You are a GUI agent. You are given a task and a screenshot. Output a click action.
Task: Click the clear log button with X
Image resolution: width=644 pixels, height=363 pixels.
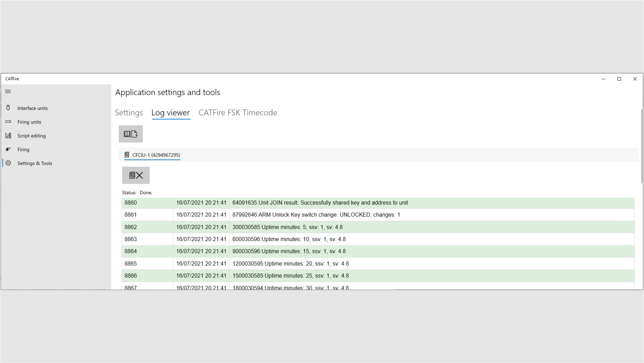(136, 175)
